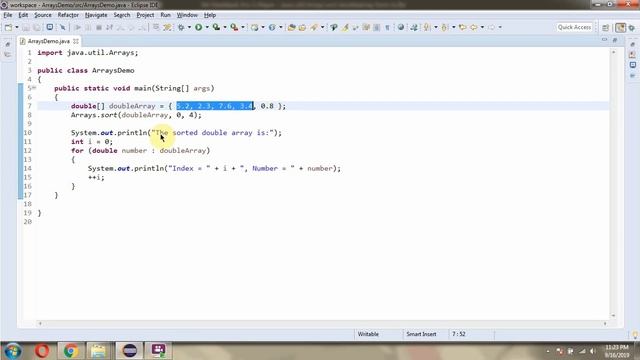The image size is (640, 360).
Task: Click the Open Task icon
Action: (302, 27)
